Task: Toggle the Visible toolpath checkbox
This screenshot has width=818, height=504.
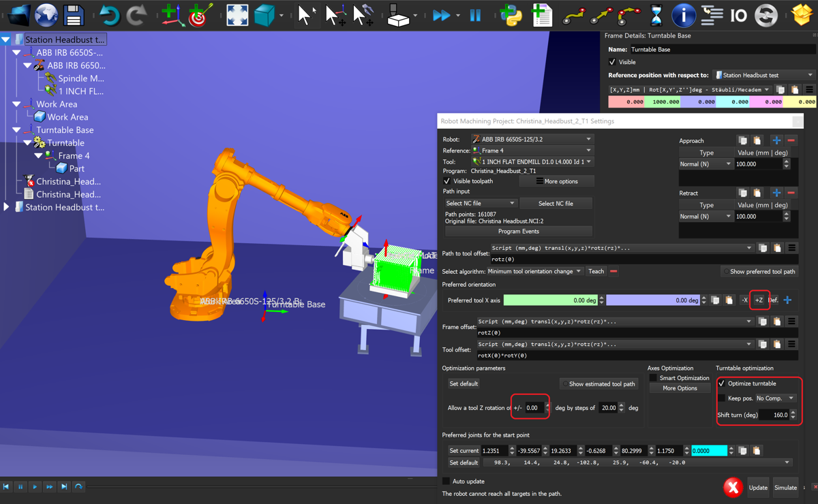Action: [x=447, y=181]
